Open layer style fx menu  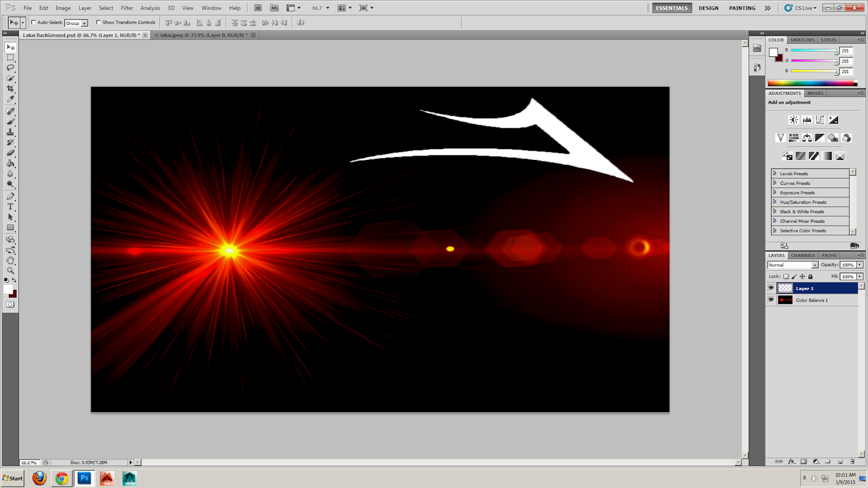click(792, 462)
